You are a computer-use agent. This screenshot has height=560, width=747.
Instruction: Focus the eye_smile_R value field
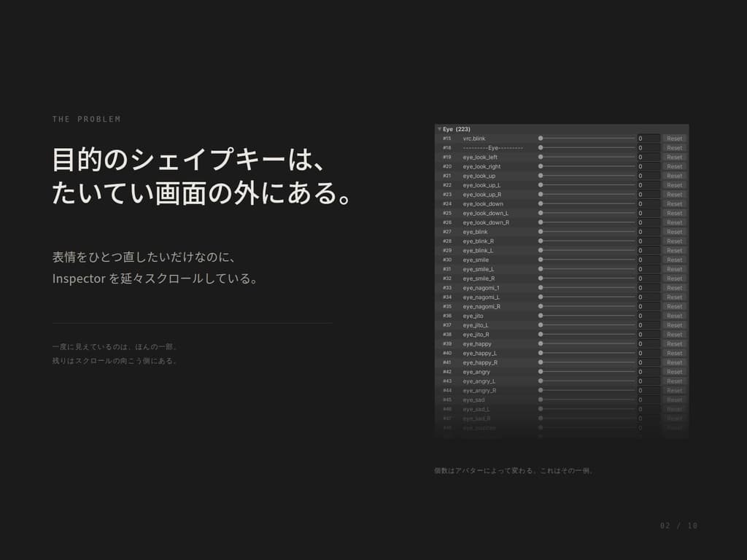pos(649,279)
